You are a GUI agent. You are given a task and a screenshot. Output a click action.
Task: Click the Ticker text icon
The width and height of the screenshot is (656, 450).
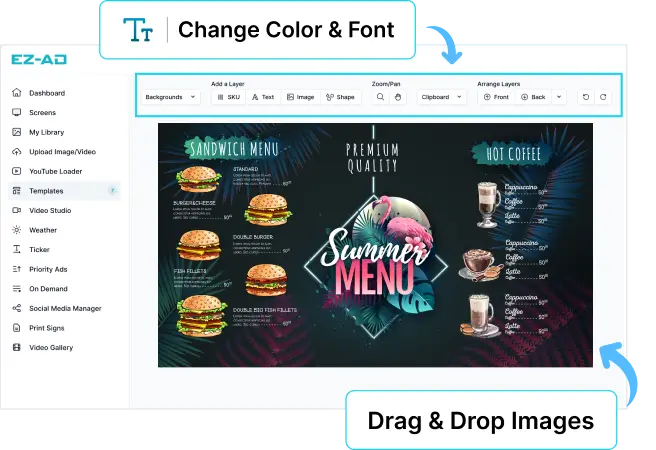pyautogui.click(x=17, y=249)
